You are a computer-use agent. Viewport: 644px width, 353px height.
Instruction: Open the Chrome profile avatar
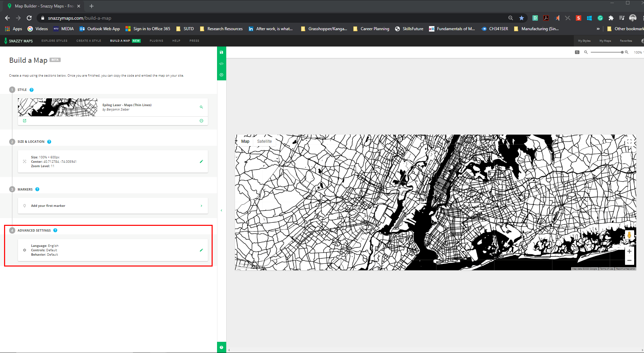[633, 18]
